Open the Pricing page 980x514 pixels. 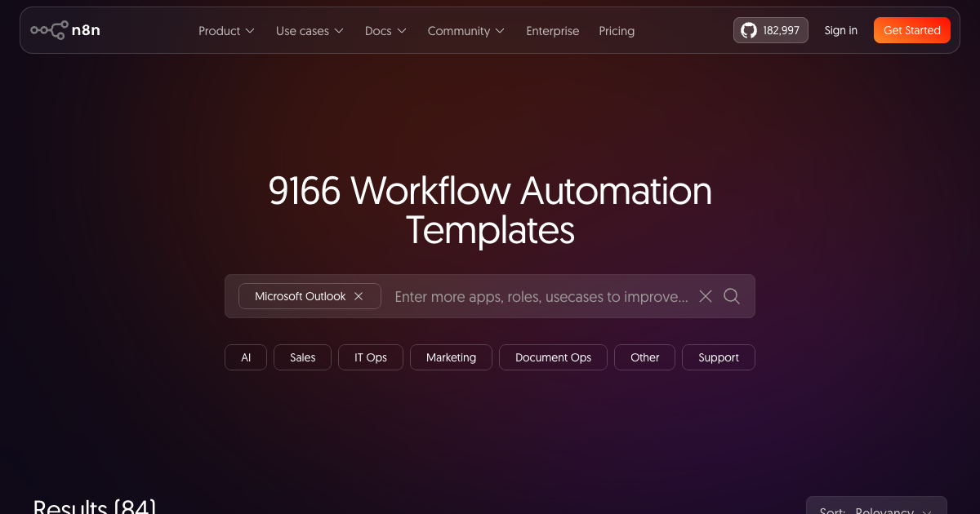(x=617, y=30)
